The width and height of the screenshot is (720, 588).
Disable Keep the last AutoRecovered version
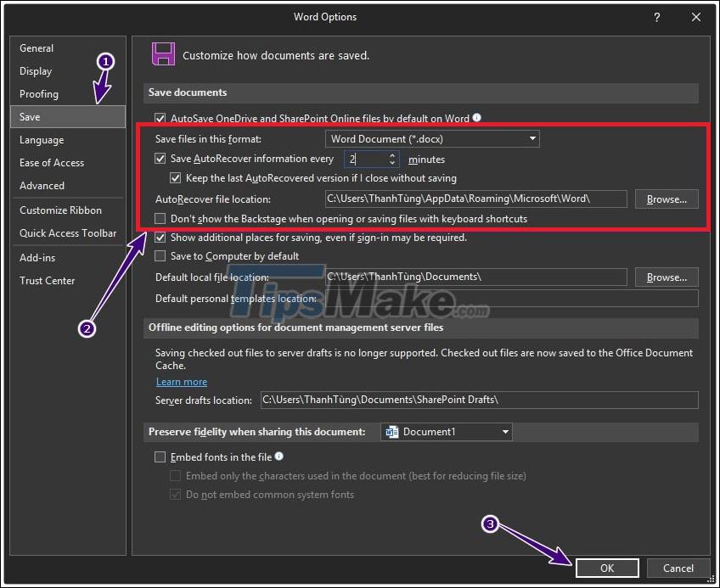[175, 178]
